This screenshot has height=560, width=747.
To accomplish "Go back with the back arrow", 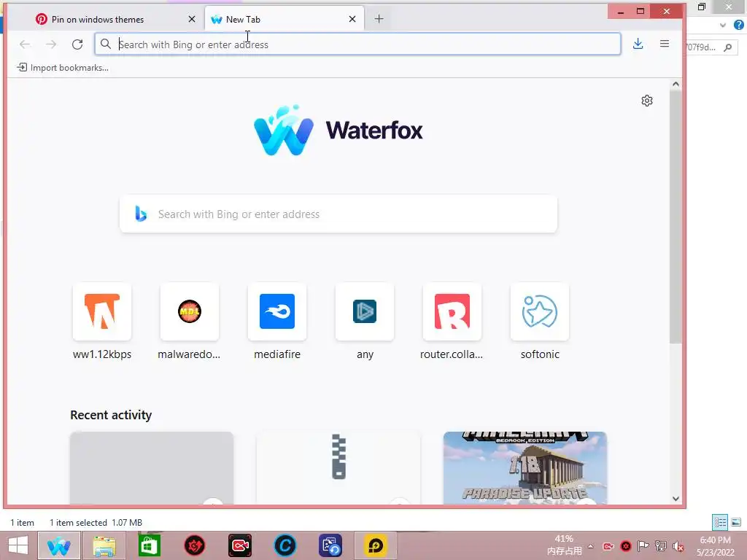I will (x=25, y=44).
